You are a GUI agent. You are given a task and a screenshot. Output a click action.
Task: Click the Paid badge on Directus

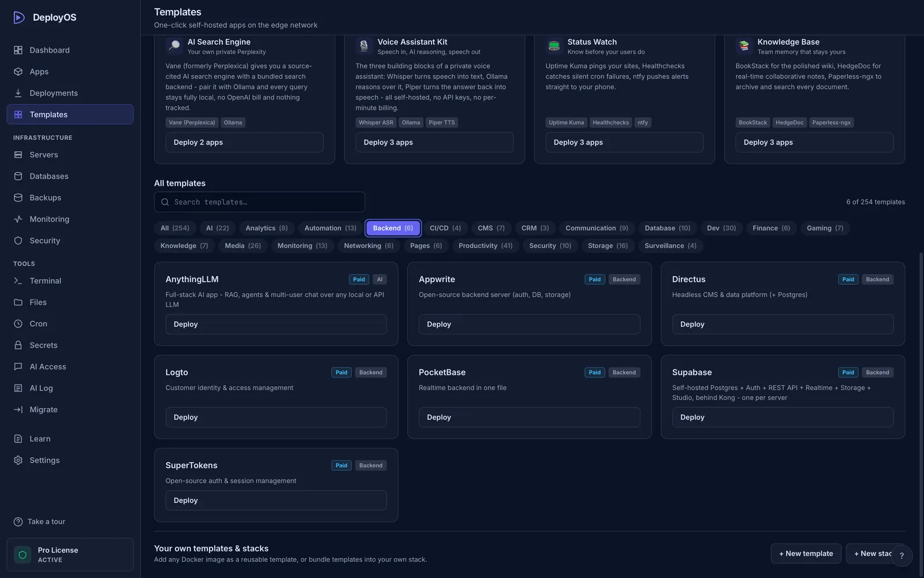pos(848,280)
